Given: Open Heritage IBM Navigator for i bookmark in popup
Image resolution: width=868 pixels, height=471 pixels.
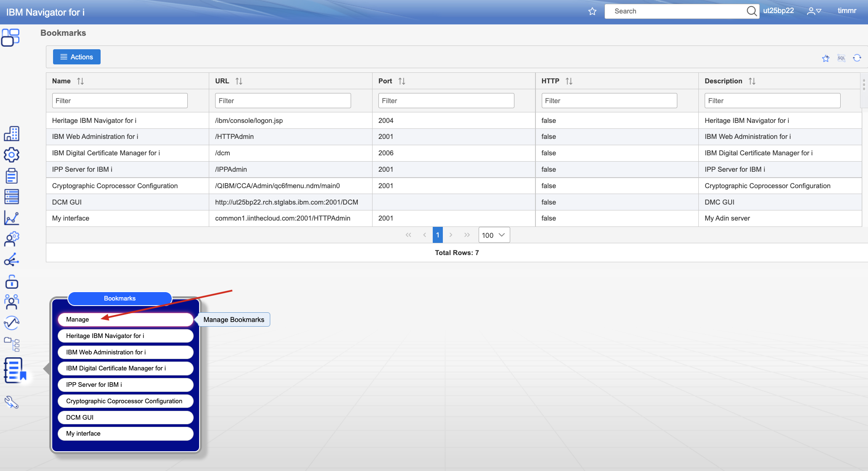Looking at the screenshot, I should point(125,336).
